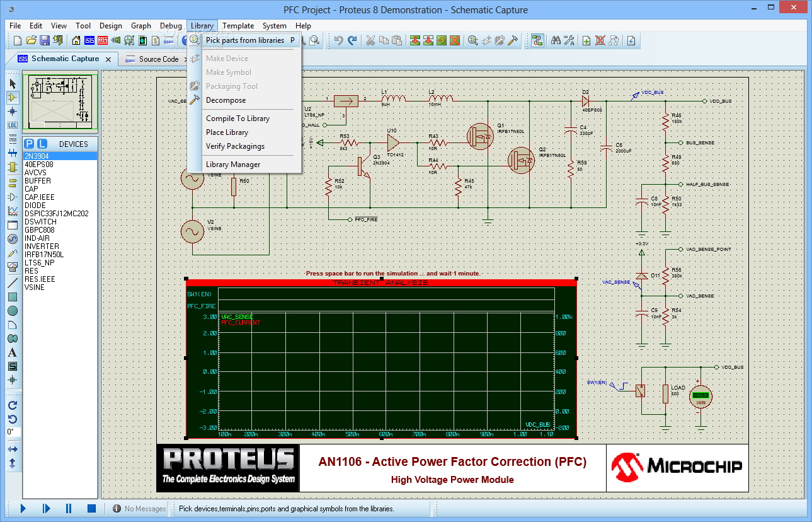Select the 2D Graphics Line tool
The image size is (812, 522).
pos(13,283)
